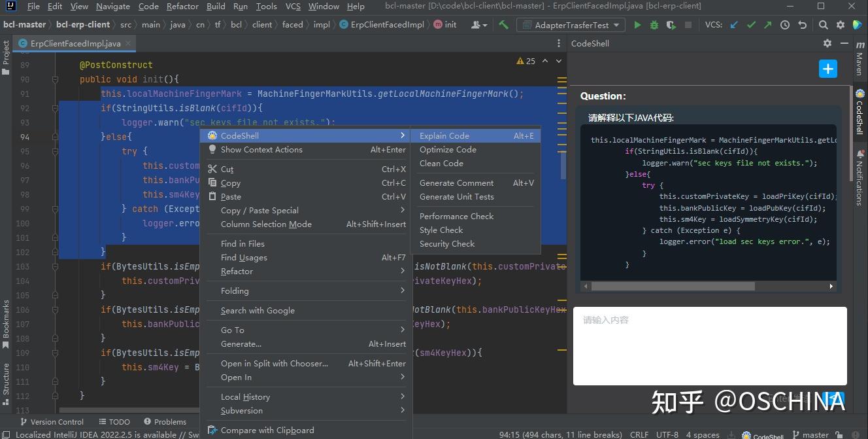Hide the CodeShell tool window

point(844,43)
